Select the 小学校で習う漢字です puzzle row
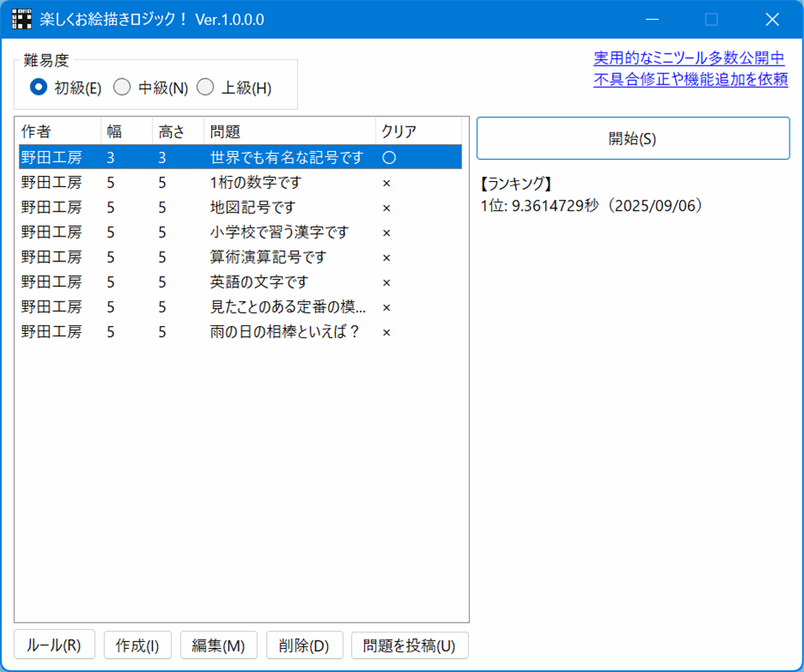Image resolution: width=804 pixels, height=672 pixels. coord(240,231)
